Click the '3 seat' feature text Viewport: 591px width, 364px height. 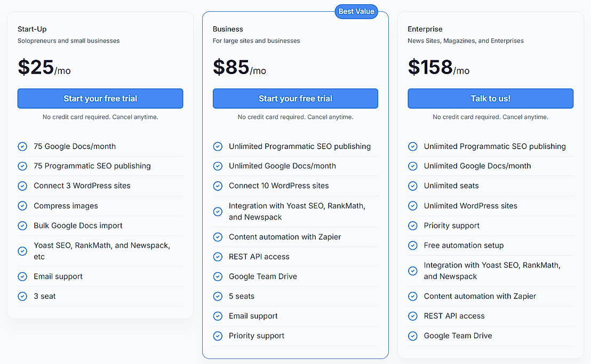tap(44, 297)
